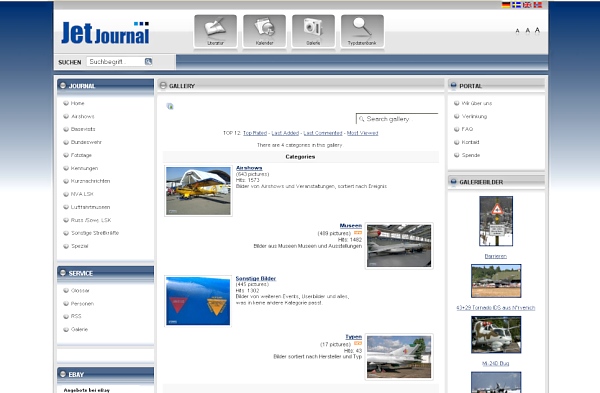Image resolution: width=600 pixels, height=393 pixels.
Task: Show Last Added pictures
Action: pos(285,133)
